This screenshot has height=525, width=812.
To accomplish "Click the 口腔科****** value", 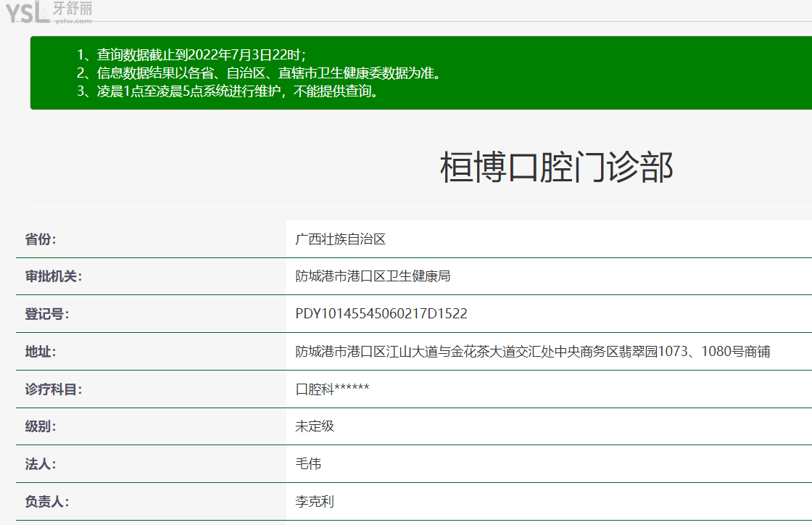I will pyautogui.click(x=332, y=389).
